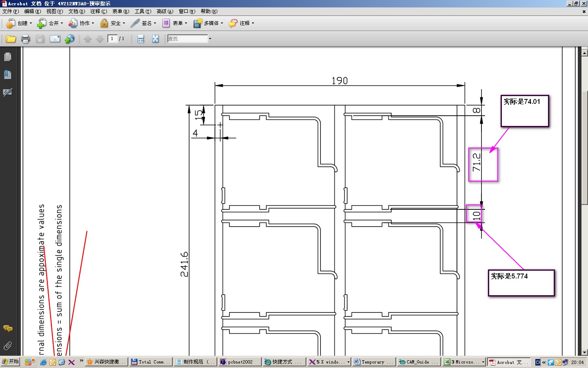
Task: Click the Sign pen icon
Action: 135,23
